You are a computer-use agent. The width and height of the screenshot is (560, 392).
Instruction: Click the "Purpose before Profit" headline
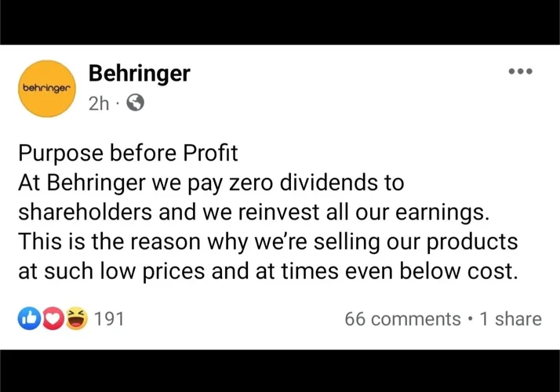point(128,152)
